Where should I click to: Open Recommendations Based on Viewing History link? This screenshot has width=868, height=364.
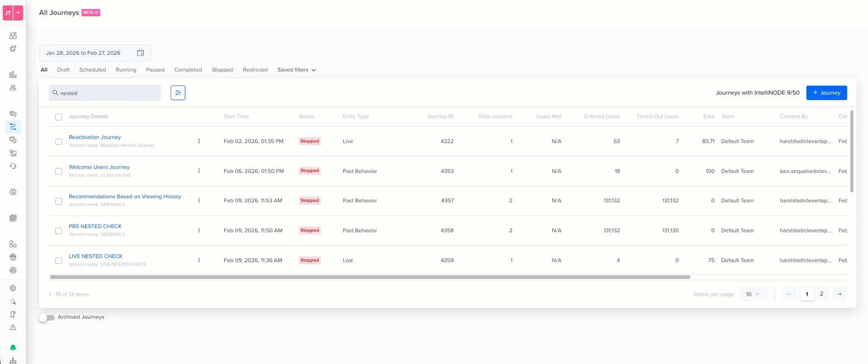coord(125,196)
